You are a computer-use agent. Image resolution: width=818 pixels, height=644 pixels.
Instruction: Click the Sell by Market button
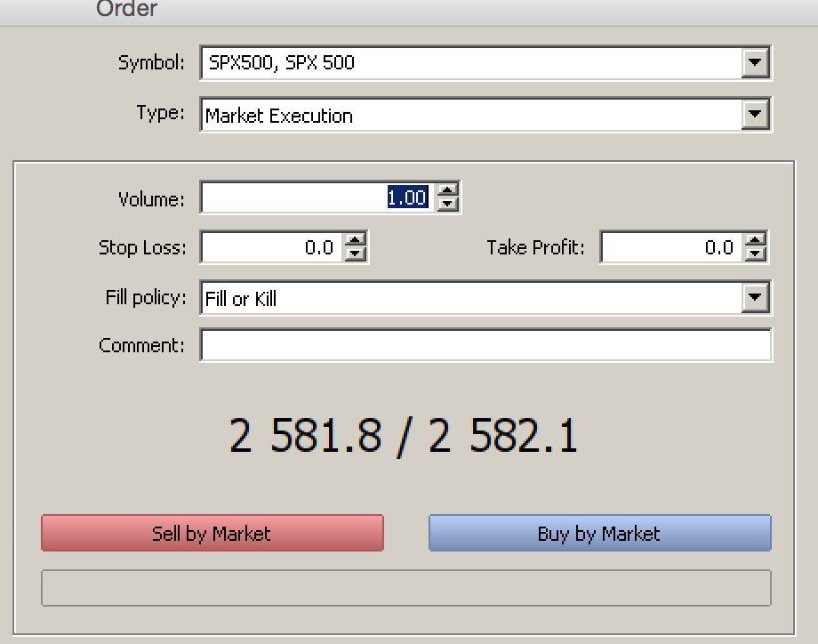point(213,533)
